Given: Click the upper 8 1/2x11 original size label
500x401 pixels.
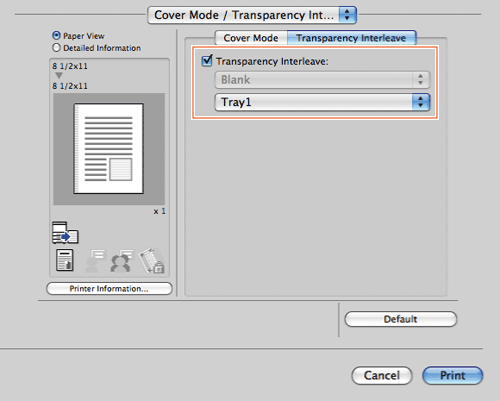Looking at the screenshot, I should click(70, 66).
